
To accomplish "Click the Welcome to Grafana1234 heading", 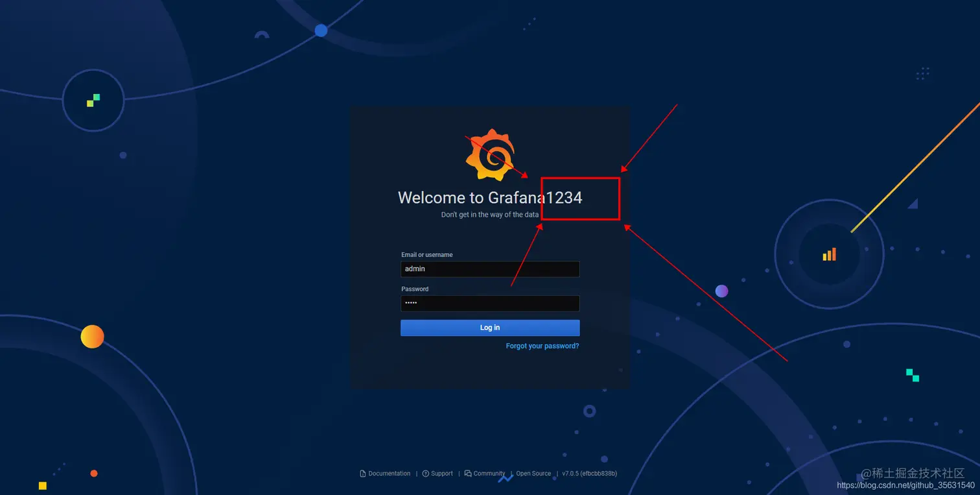I will [x=490, y=198].
